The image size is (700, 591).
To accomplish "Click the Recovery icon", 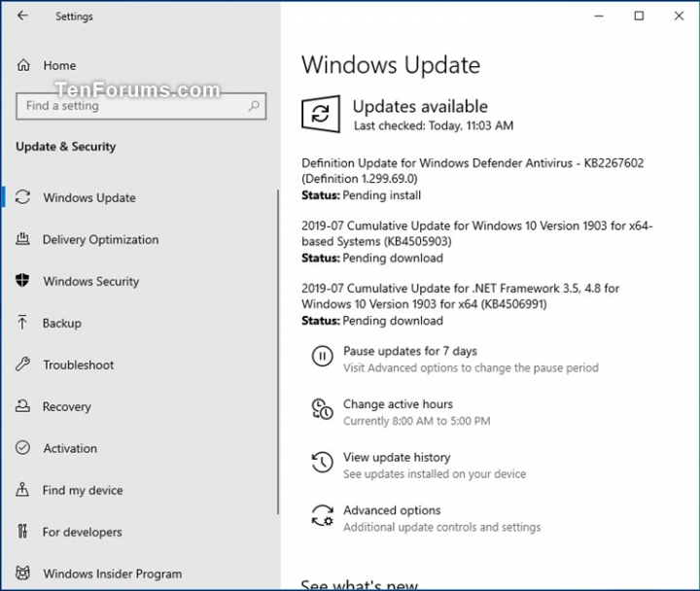I will (22, 405).
